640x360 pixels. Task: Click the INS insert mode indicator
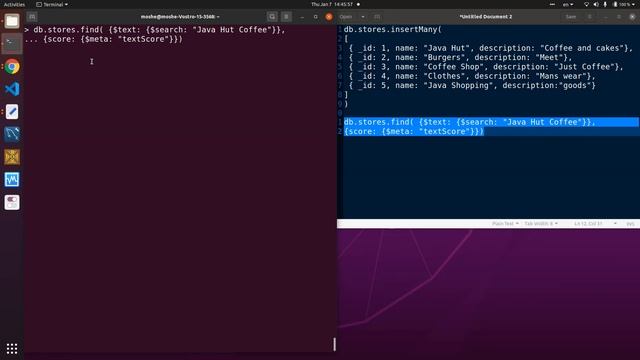[x=630, y=224]
